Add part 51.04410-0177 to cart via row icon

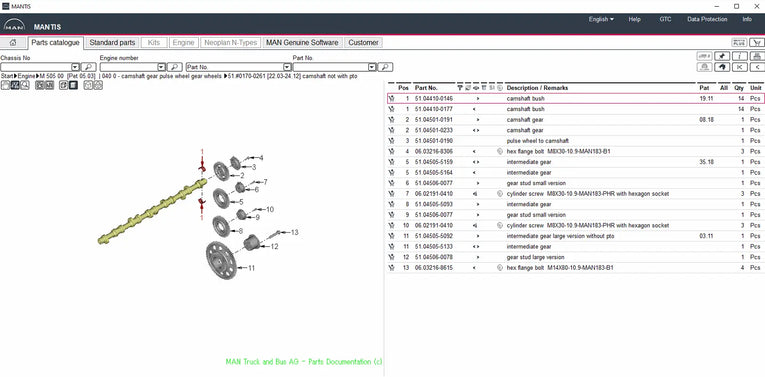point(391,109)
